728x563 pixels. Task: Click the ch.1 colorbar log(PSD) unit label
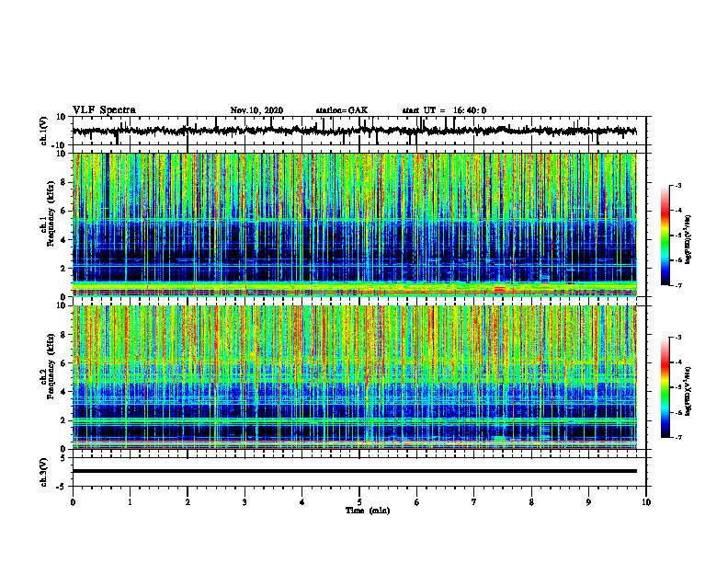click(x=688, y=240)
